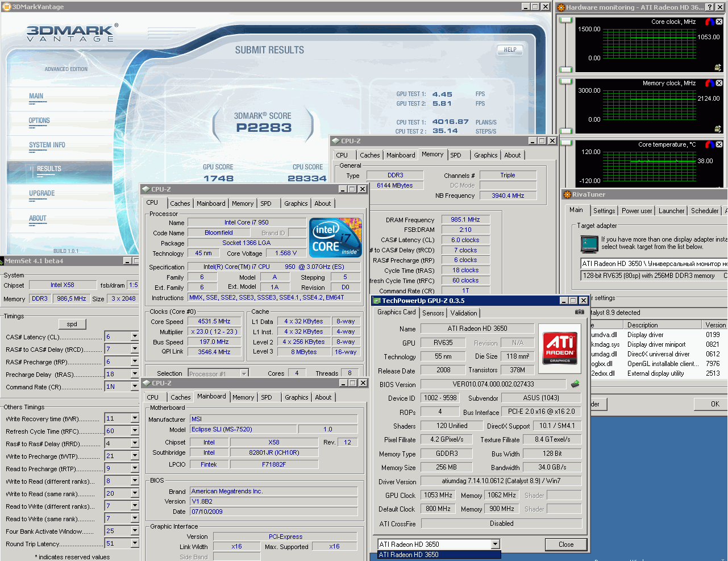The width and height of the screenshot is (728, 561).
Task: Click the Intel X58 chipset field in MemSet
Action: click(63, 285)
